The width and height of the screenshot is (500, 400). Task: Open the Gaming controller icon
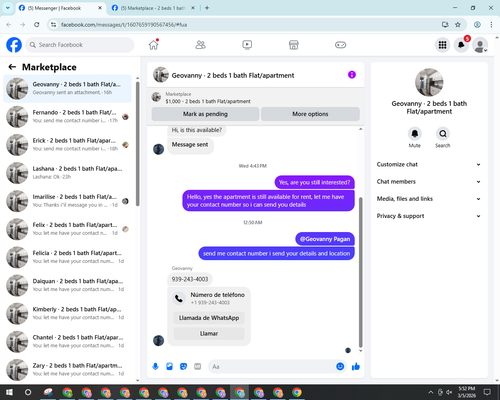tap(340, 45)
